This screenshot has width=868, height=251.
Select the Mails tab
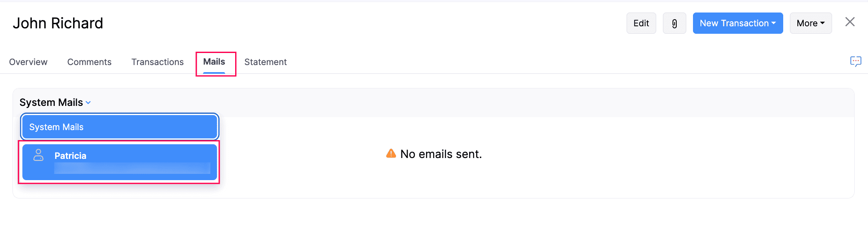(x=215, y=62)
